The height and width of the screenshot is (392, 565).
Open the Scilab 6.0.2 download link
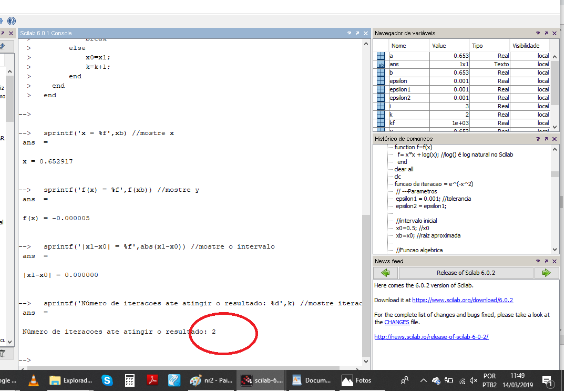[463, 300]
